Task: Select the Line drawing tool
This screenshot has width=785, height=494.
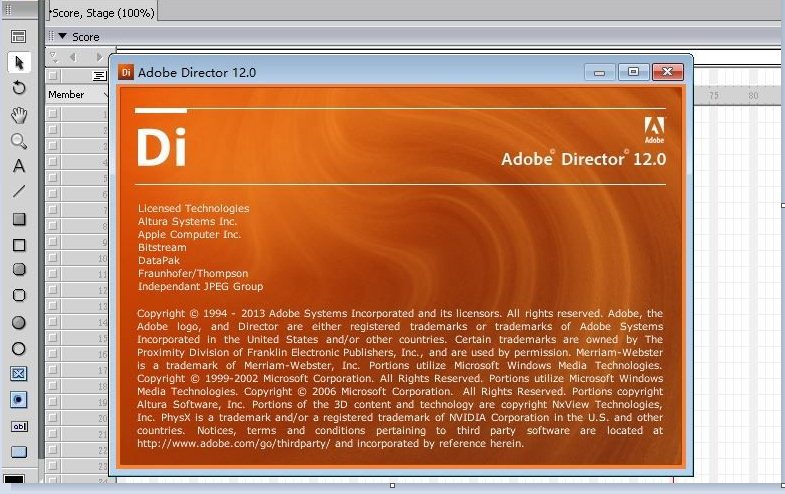Action: tap(19, 191)
